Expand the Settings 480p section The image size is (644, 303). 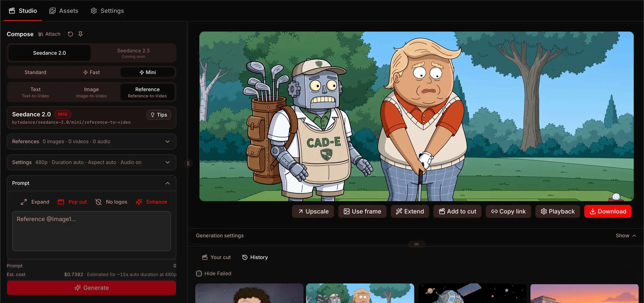(x=92, y=162)
